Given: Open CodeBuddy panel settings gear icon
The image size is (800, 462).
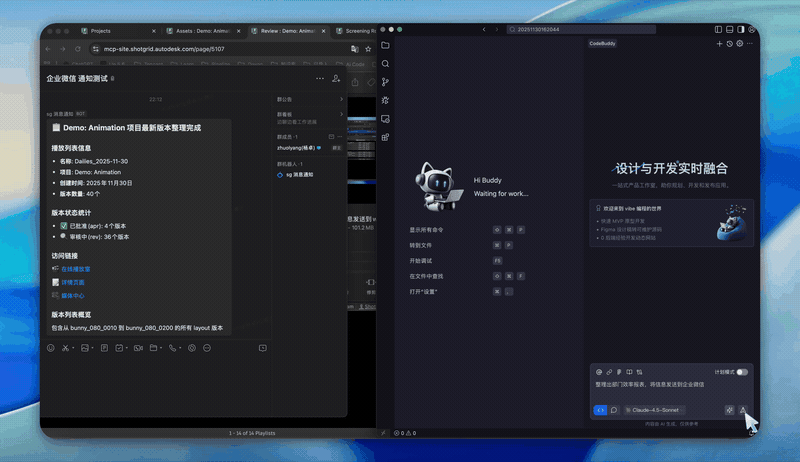Looking at the screenshot, I should point(739,44).
